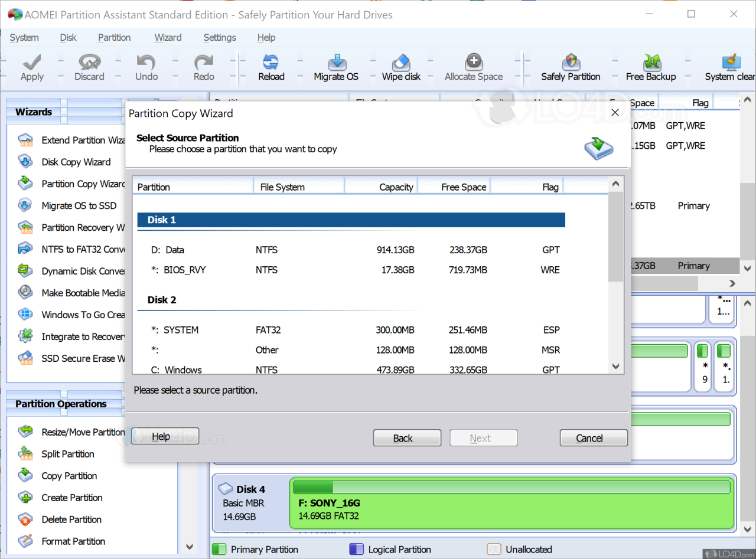Click Logical Partition blue legend swatch
This screenshot has height=559, width=756.
(356, 550)
